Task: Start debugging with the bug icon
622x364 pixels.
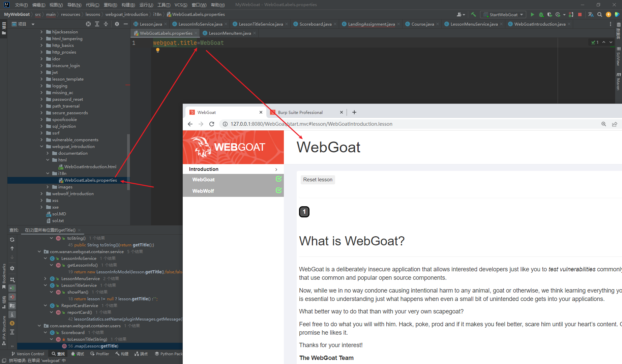Action: [x=541, y=14]
